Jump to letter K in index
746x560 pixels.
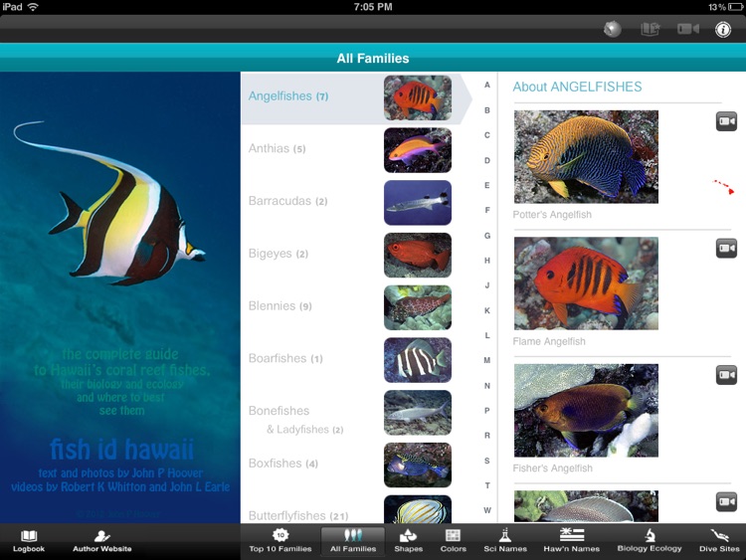[487, 310]
